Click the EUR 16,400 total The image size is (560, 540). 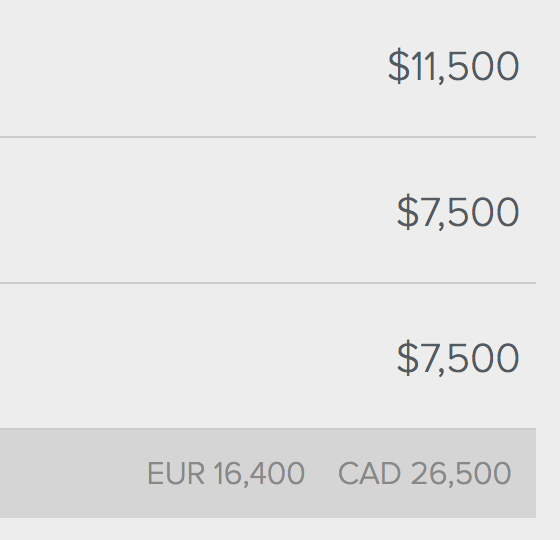(x=226, y=474)
